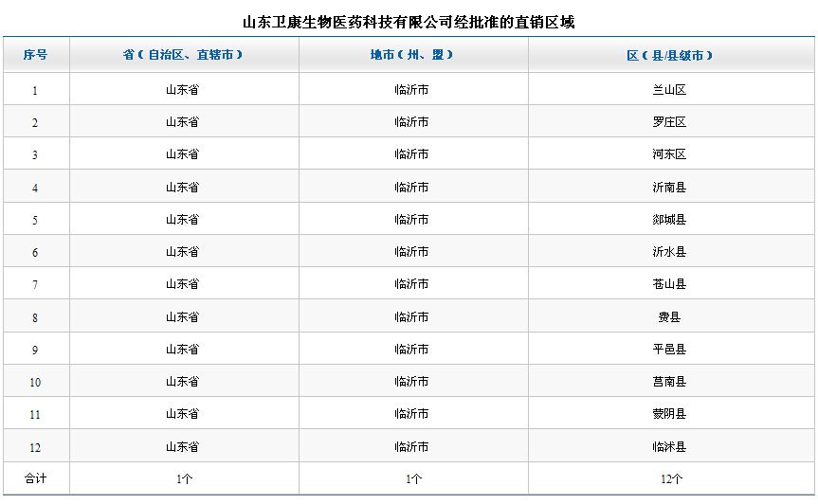Select the 莒南县 cell
818x504 pixels.
coord(669,382)
